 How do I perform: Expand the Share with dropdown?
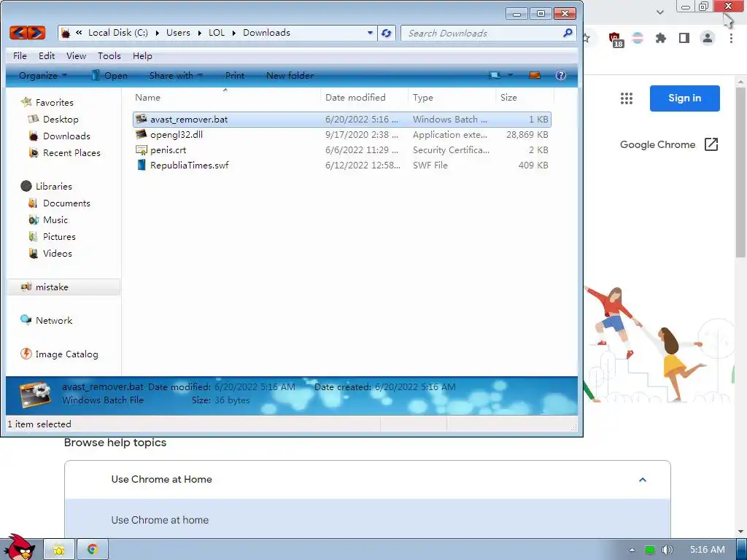pos(176,75)
